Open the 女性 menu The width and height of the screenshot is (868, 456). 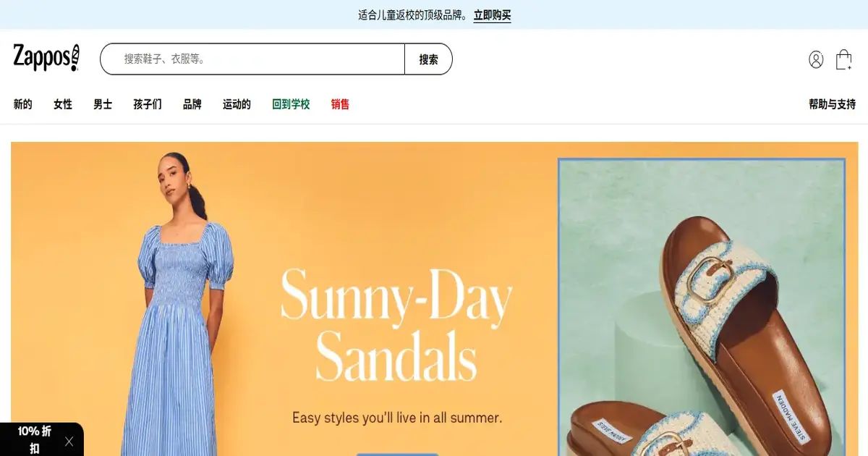(63, 104)
